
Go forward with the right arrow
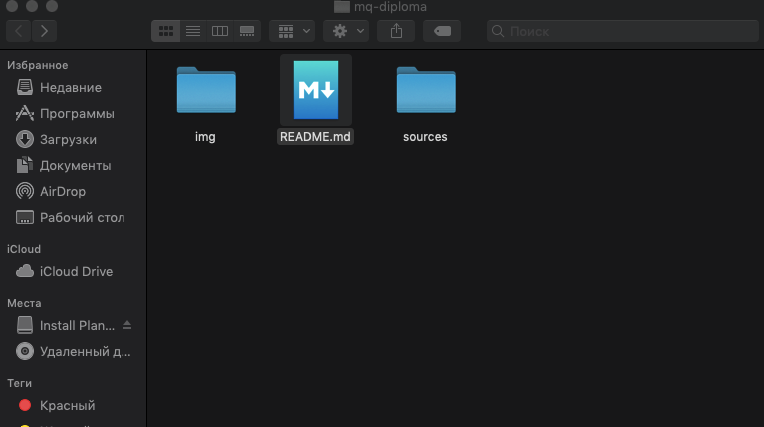(44, 31)
